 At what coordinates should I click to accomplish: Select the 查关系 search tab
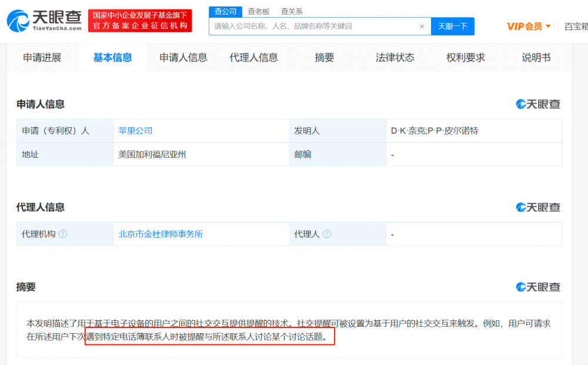click(x=292, y=12)
